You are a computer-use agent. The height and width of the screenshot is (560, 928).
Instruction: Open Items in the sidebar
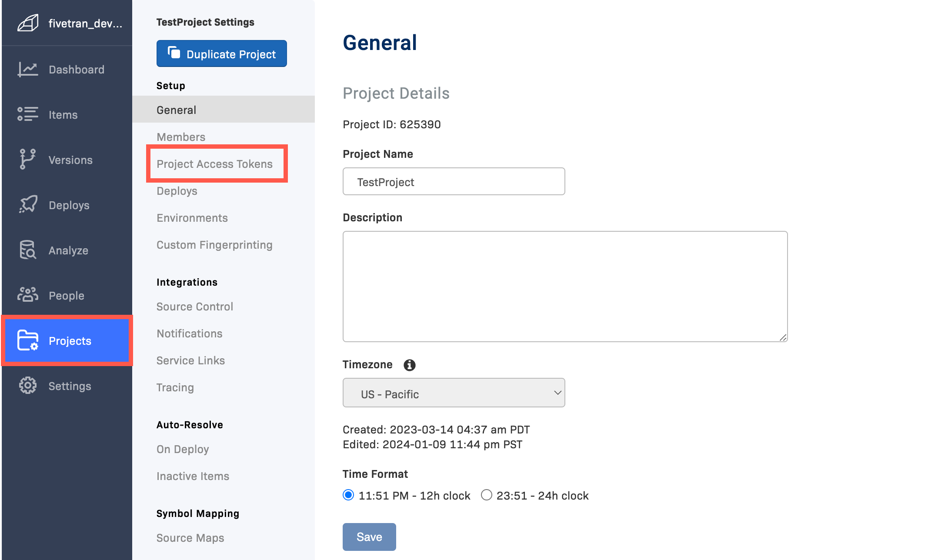pyautogui.click(x=67, y=115)
